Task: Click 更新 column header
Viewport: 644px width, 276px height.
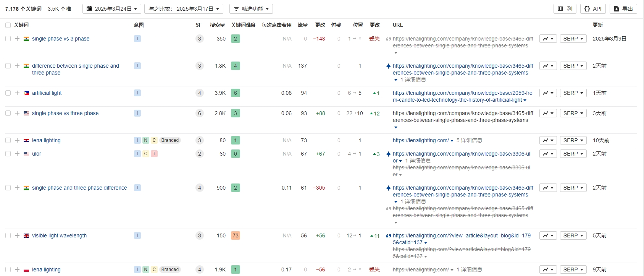Action: 598,25
